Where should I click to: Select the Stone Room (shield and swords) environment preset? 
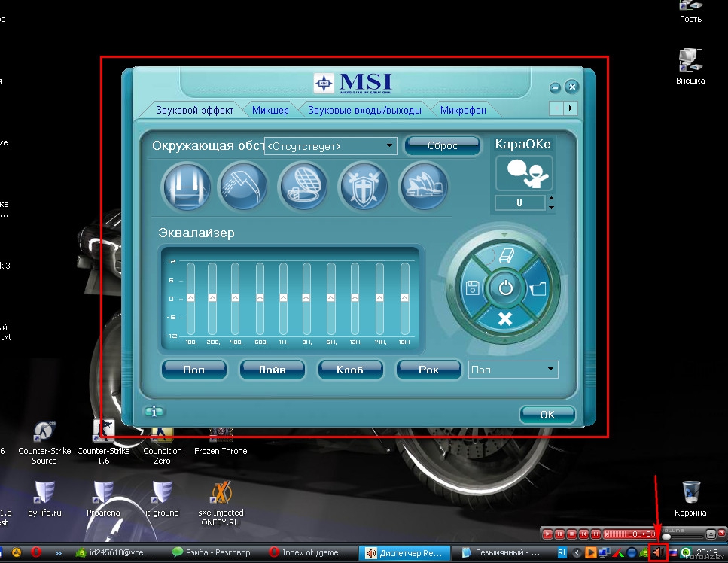point(364,187)
